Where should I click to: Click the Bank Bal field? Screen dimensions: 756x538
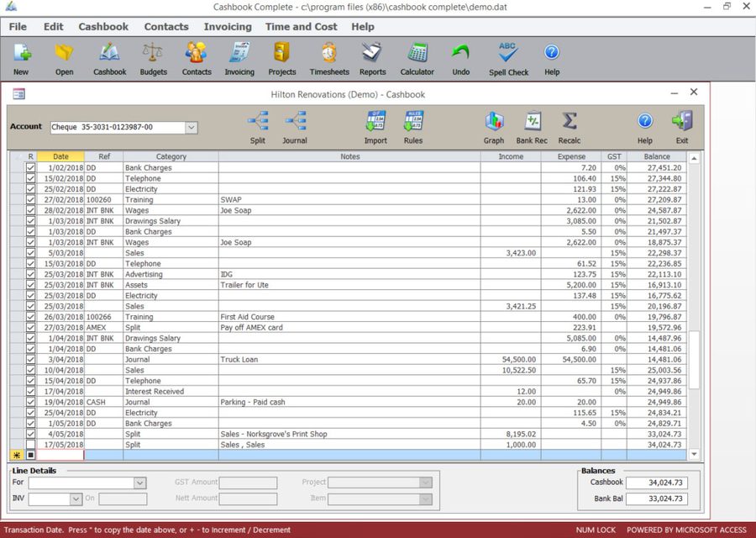657,498
